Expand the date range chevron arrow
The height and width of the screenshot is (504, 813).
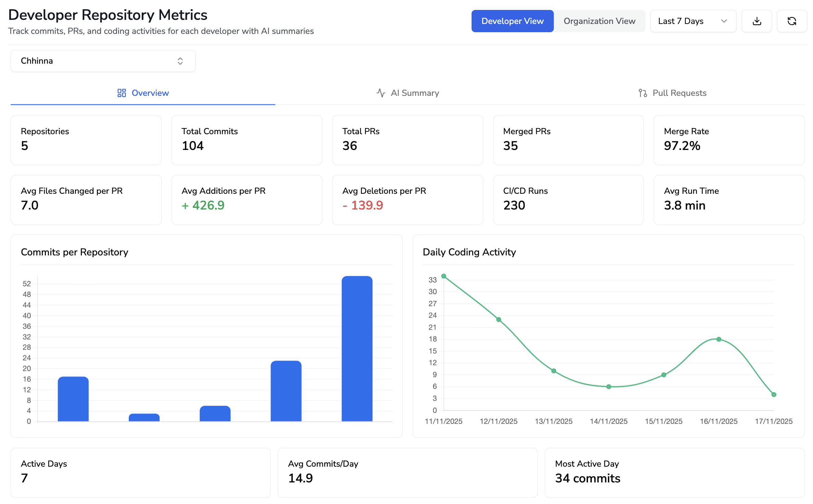pyautogui.click(x=724, y=21)
